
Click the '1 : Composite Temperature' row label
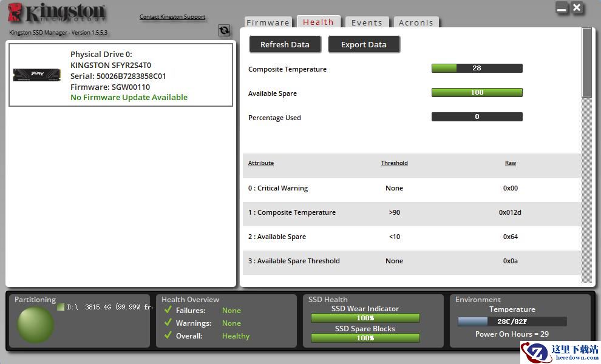point(292,212)
